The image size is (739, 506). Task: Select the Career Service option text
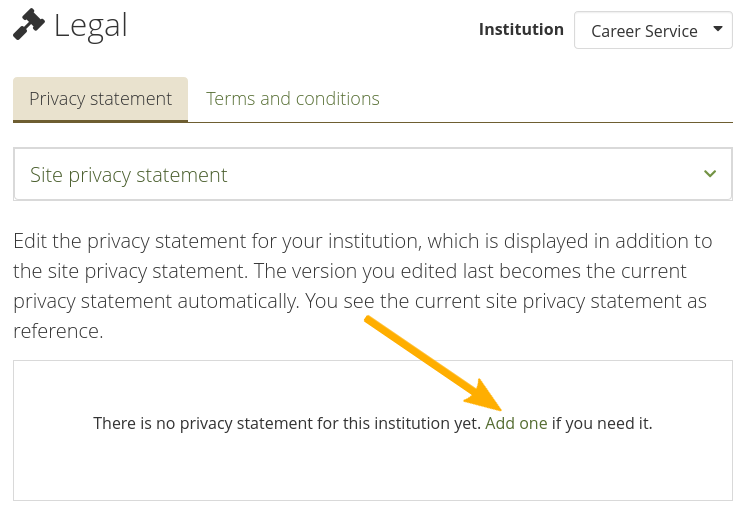[x=644, y=31]
